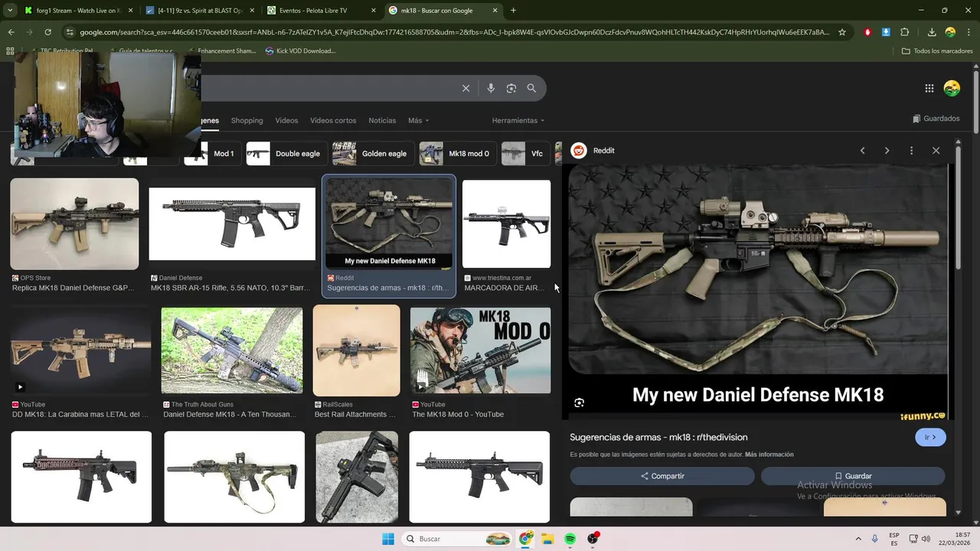Click the Guardar button in preview
Image resolution: width=980 pixels, height=551 pixels.
[x=853, y=476]
